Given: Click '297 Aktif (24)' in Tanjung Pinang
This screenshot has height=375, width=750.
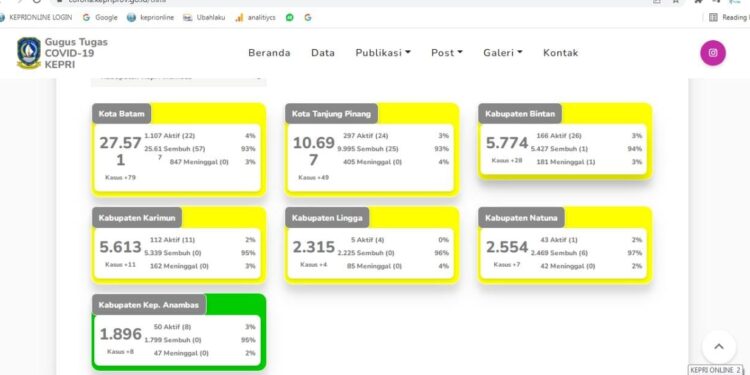Looking at the screenshot, I should 365,136.
